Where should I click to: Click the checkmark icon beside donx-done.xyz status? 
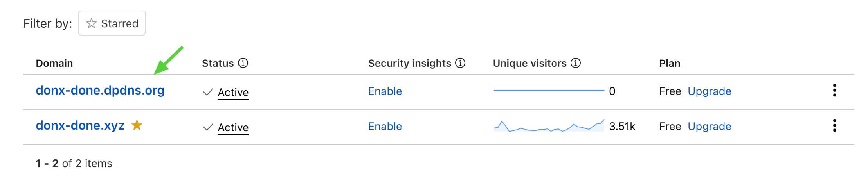coord(208,127)
